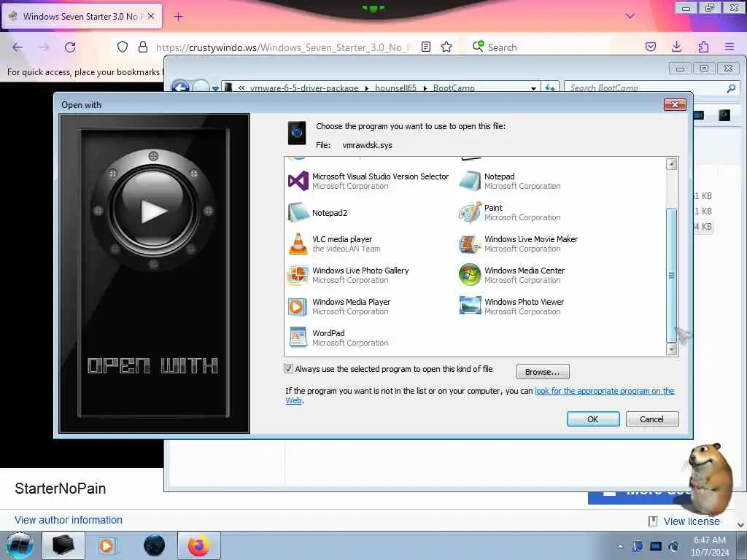Select Microsoft Visual Studio Version Selector icon

(x=298, y=182)
